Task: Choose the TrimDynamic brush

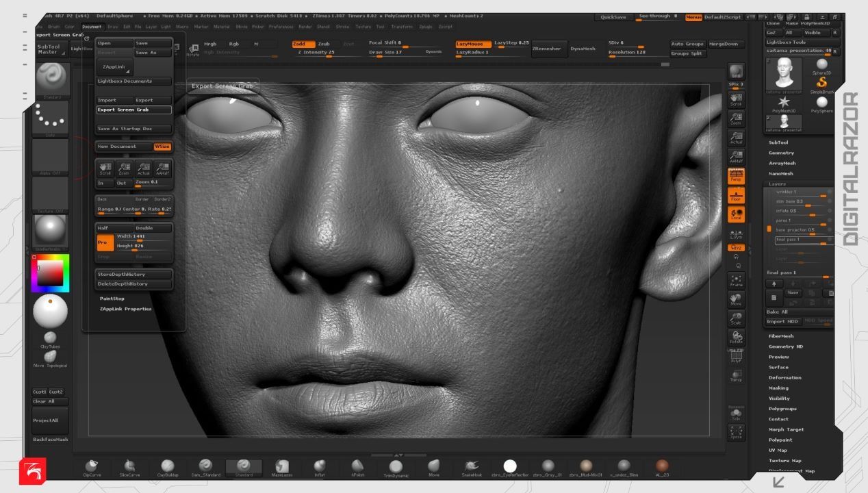Action: coord(396,467)
